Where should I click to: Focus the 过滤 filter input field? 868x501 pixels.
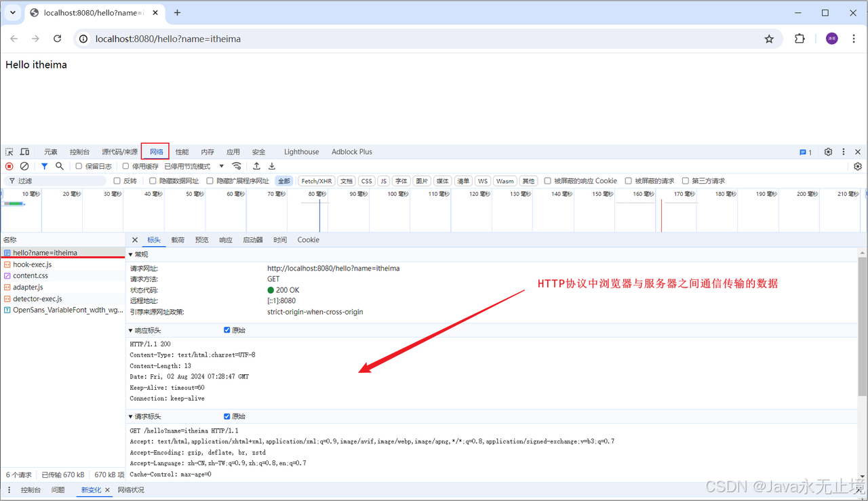pyautogui.click(x=56, y=181)
